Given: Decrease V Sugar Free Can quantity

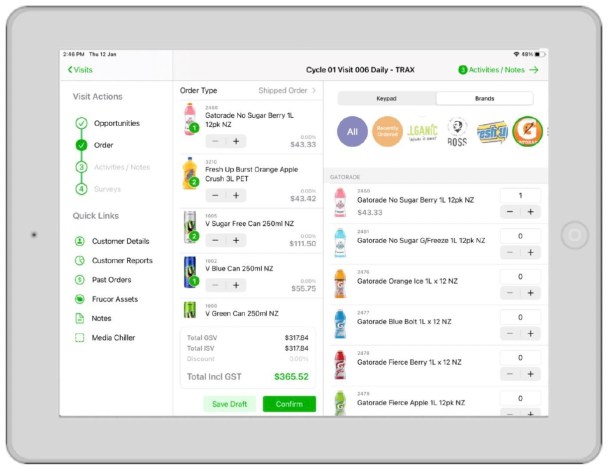Looking at the screenshot, I should tap(215, 240).
